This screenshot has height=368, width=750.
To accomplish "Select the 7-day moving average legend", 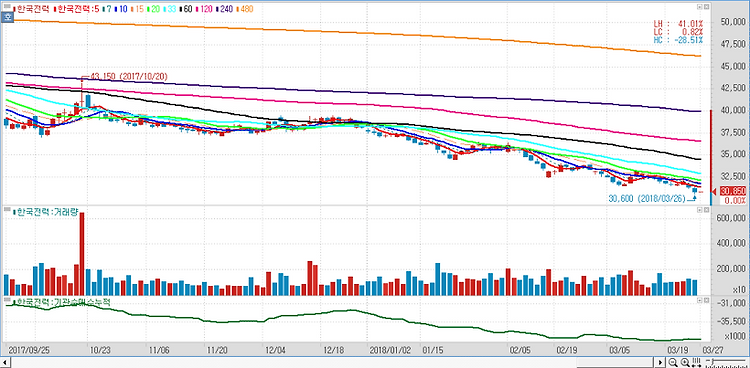I will 106,9.
